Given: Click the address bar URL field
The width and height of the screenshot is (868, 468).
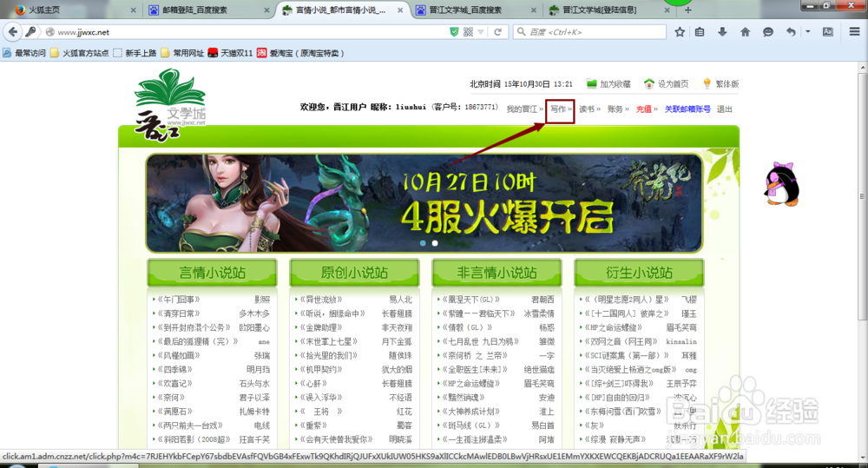Looking at the screenshot, I should point(249,32).
